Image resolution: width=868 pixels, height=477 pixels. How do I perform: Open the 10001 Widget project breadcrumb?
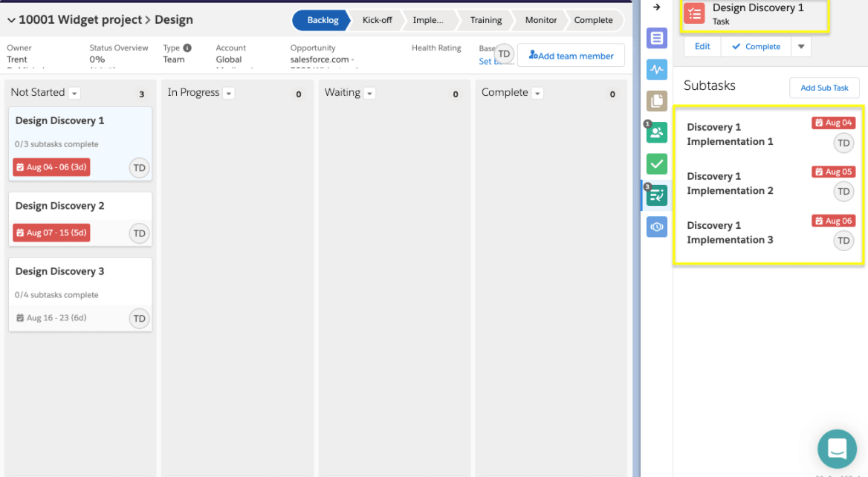[x=80, y=20]
